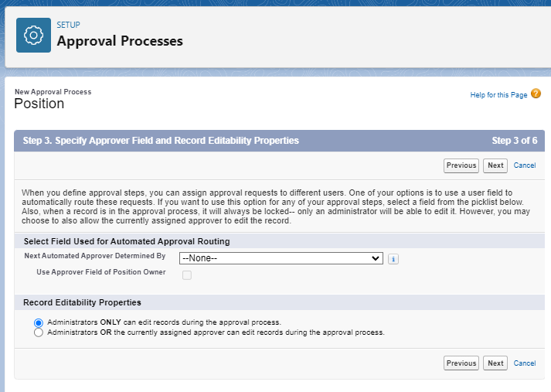551x392 pixels.
Task: Click the Approval Processes heading
Action: [x=120, y=41]
